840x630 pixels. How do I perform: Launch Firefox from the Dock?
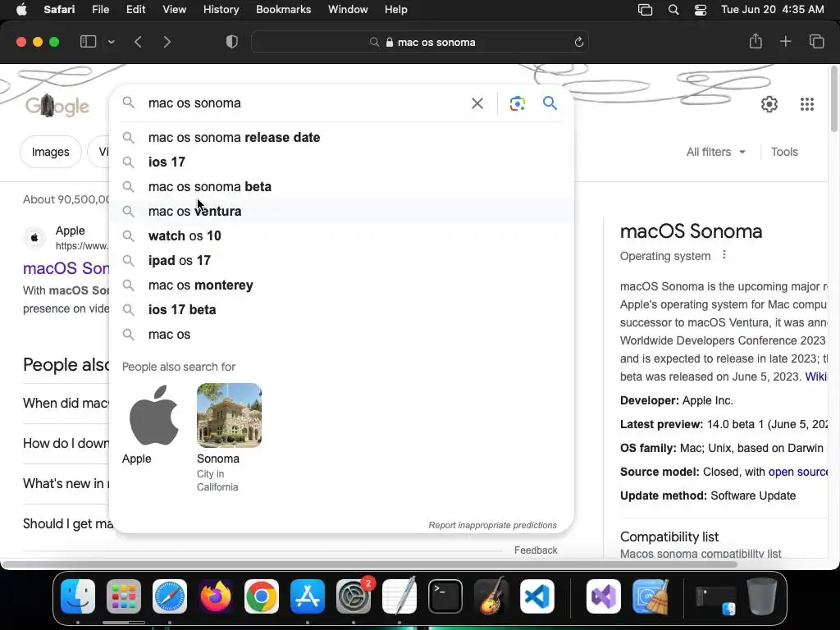coord(216,596)
